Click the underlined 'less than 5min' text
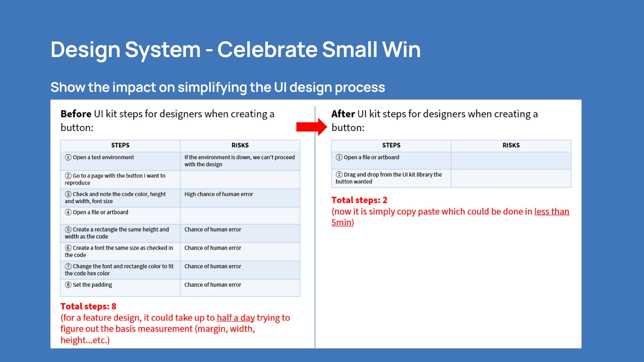The width and height of the screenshot is (644, 362). 551,212
